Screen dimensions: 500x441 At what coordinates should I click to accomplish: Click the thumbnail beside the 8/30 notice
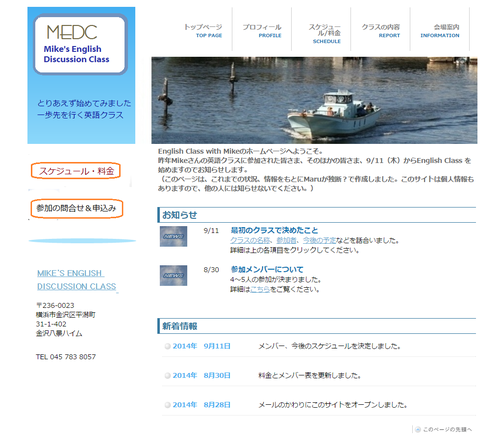(173, 275)
